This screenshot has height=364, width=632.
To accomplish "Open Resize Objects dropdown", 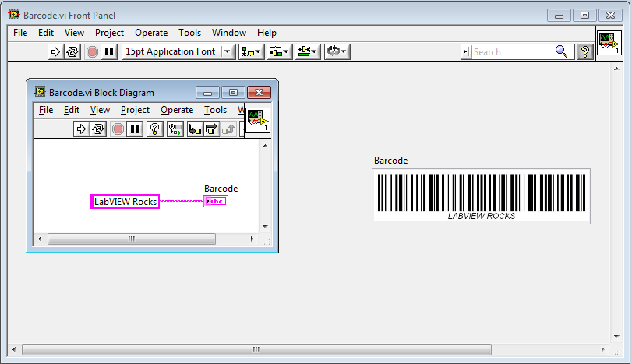I will (308, 51).
